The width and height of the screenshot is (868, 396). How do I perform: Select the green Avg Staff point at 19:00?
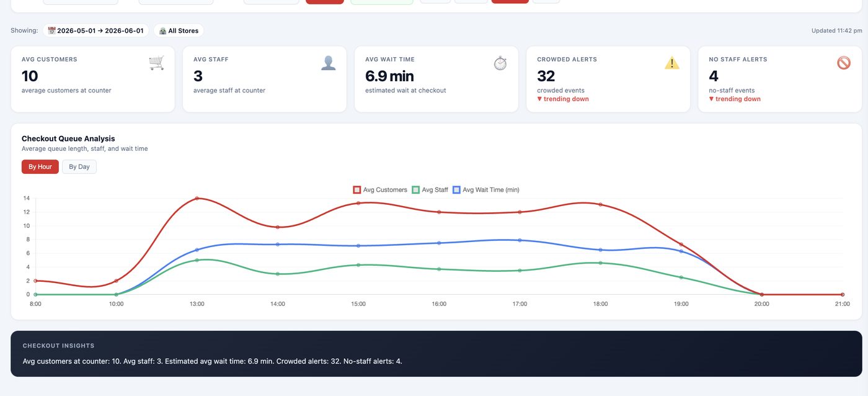pos(681,277)
